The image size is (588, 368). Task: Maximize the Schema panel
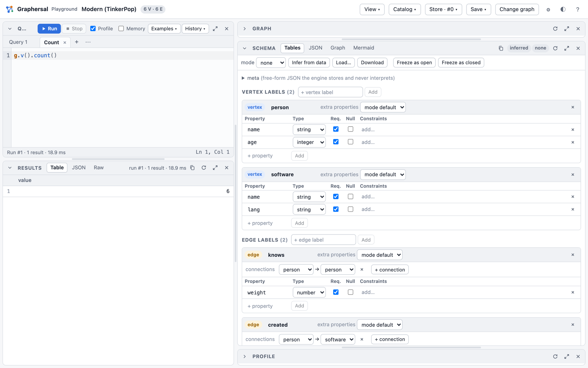567,48
